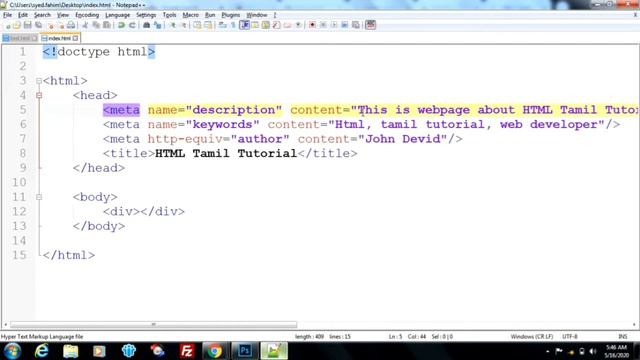Click the Save All toolbar icon

pyautogui.click(x=38, y=25)
